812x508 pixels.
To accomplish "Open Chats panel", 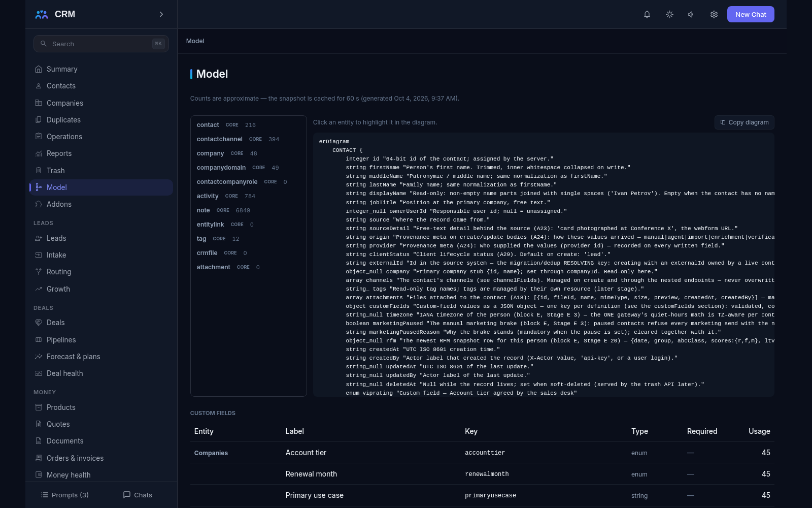I will click(x=138, y=495).
